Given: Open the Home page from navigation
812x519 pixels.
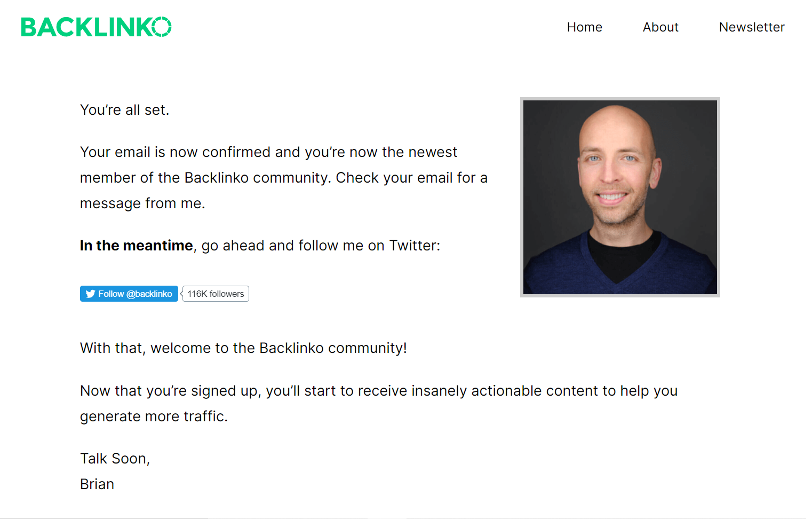Looking at the screenshot, I should coord(584,27).
